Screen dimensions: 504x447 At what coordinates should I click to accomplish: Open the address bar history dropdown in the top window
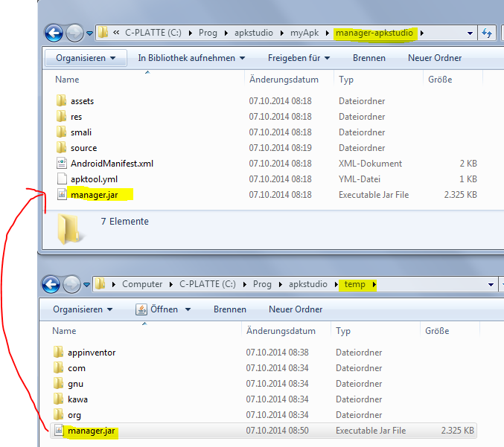pyautogui.click(x=470, y=33)
